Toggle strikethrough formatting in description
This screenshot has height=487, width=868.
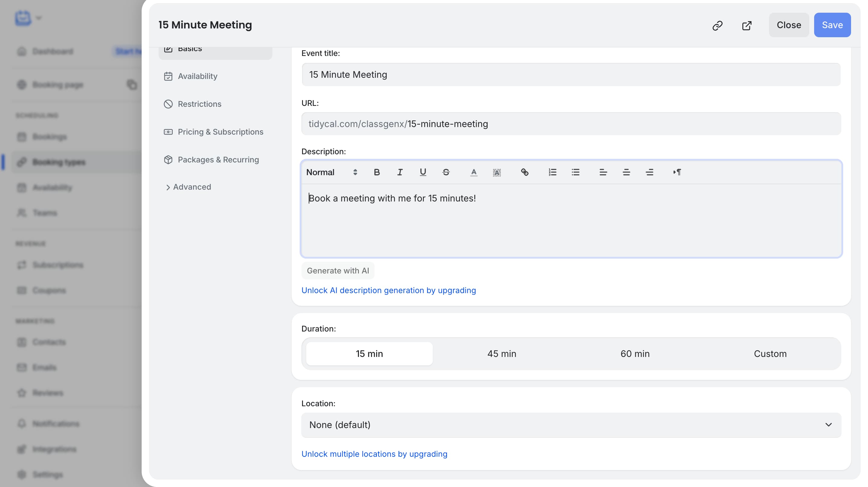[x=446, y=172]
